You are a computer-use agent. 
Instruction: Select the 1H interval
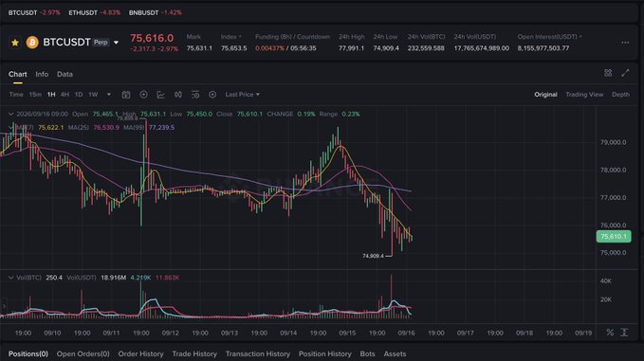click(51, 95)
